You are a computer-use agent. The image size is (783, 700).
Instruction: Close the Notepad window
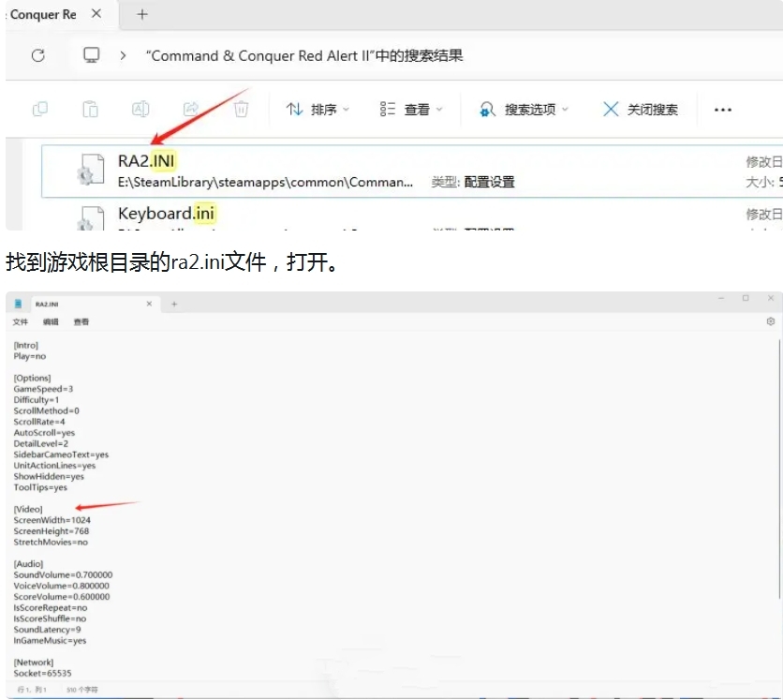click(771, 298)
